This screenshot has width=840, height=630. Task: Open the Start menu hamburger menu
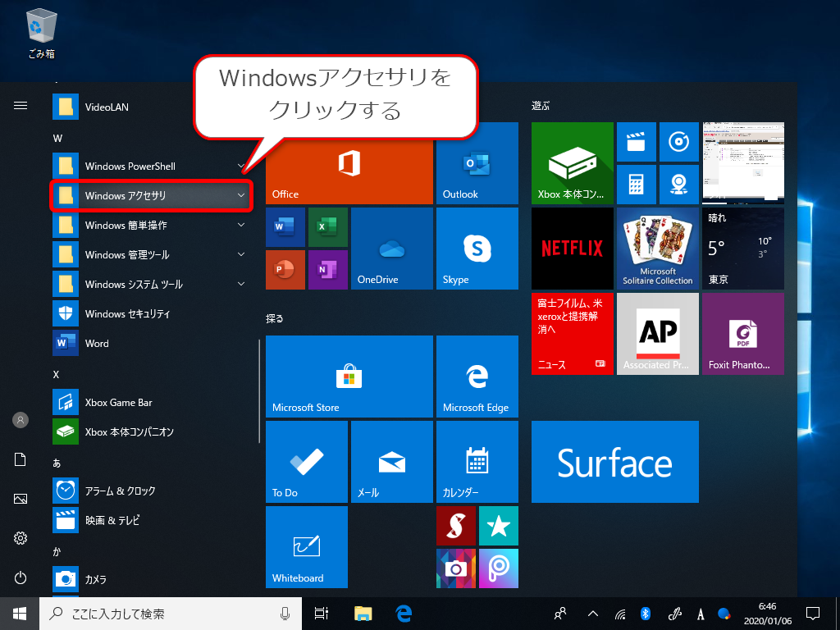pyautogui.click(x=21, y=106)
